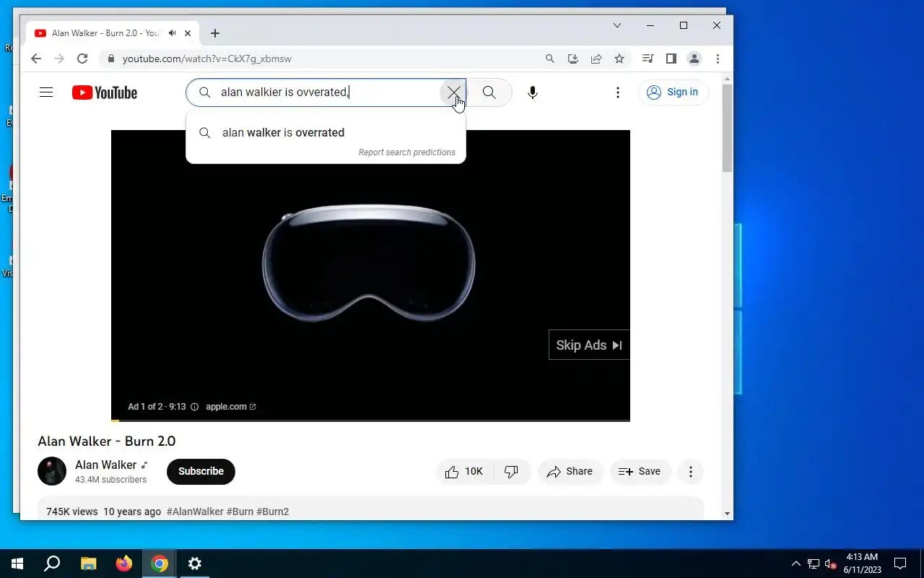This screenshot has height=578, width=924.
Task: Open a new Chrome tab
Action: click(215, 33)
